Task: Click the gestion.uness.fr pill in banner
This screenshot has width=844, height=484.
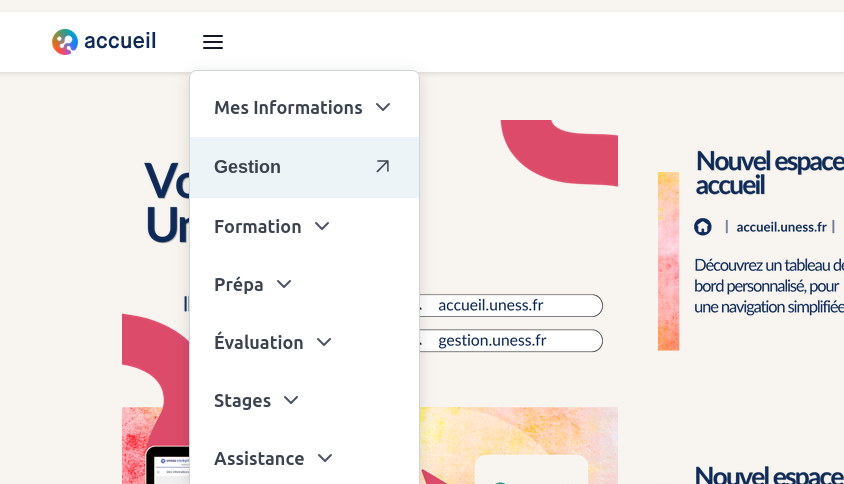Action: tap(511, 340)
